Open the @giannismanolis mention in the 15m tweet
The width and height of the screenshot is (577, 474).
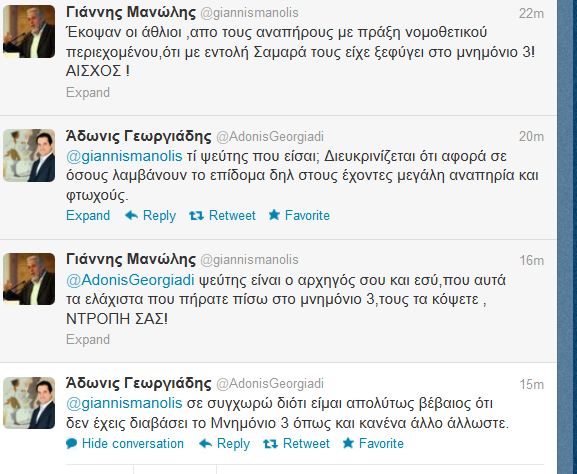[x=124, y=403]
